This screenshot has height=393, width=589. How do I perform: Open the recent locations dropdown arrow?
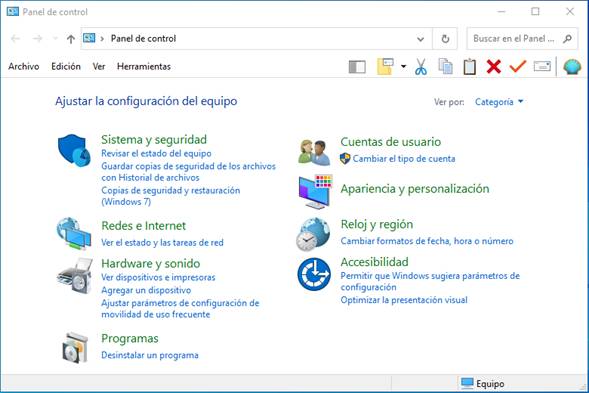click(x=55, y=38)
